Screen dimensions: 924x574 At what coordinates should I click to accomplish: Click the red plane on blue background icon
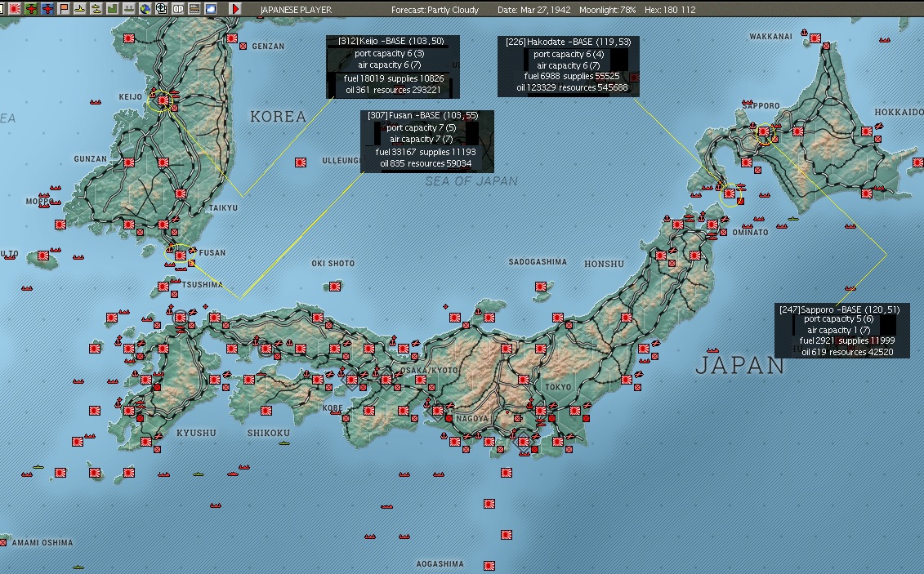(47, 9)
